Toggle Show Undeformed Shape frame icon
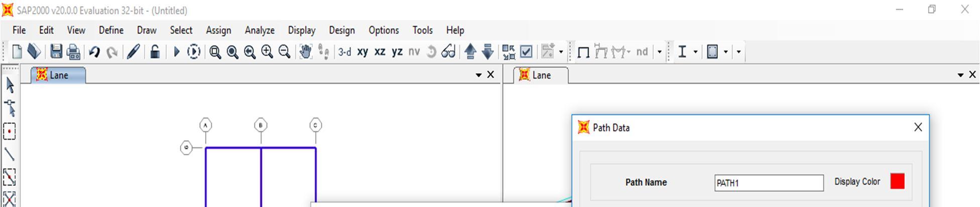 point(583,52)
